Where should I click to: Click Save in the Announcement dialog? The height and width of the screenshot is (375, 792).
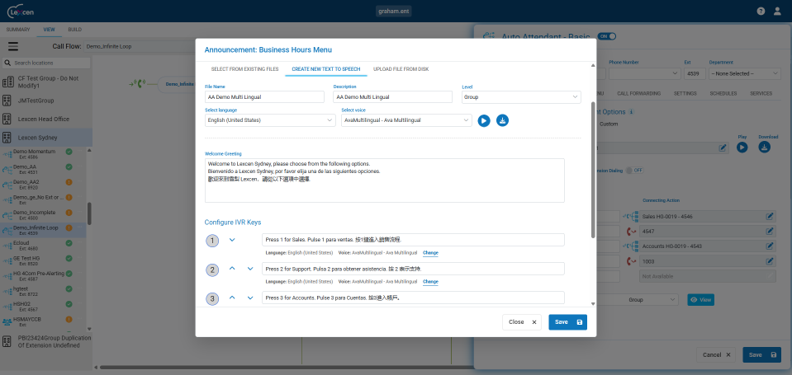coord(568,322)
